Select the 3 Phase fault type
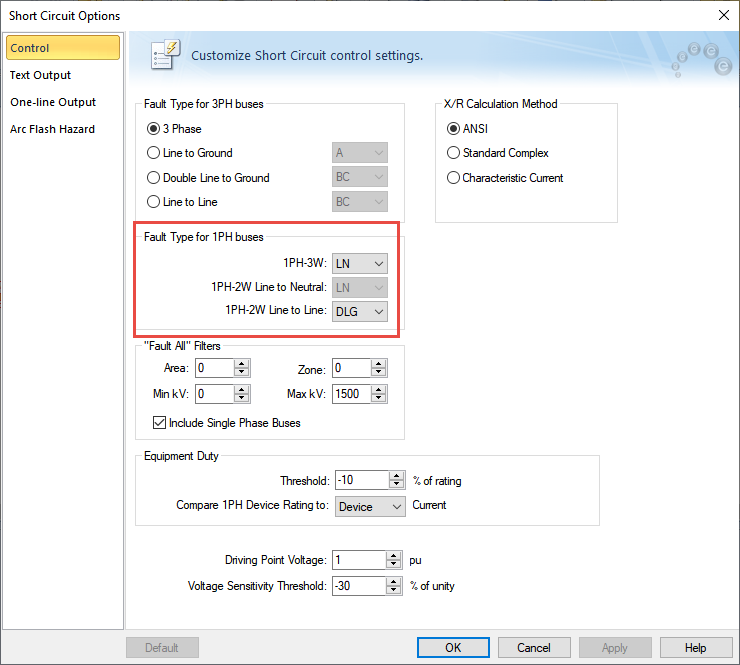Viewport: 740px width, 665px height. point(153,128)
